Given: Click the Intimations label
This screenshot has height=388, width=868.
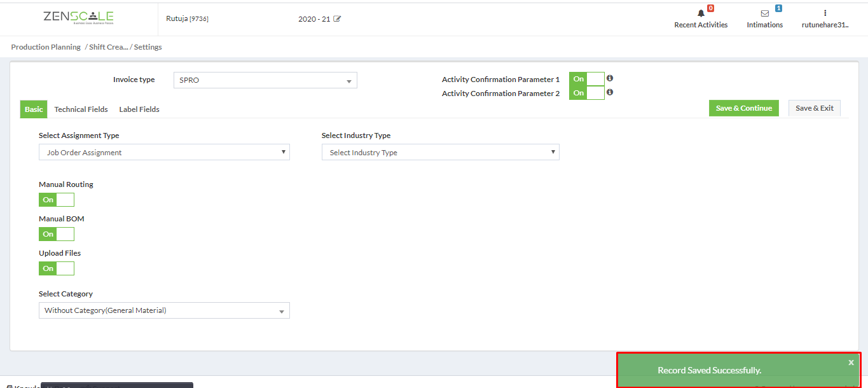Looking at the screenshot, I should (765, 25).
